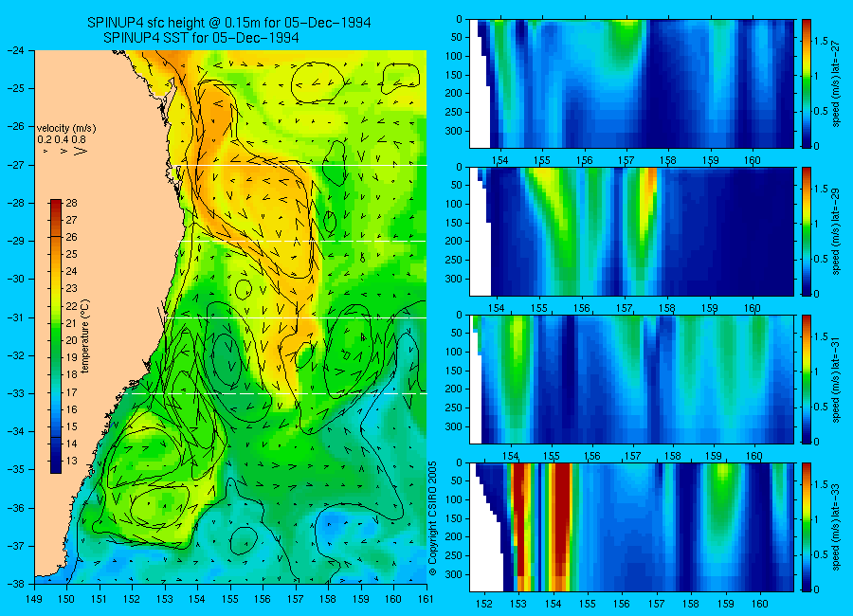Click the 161 longitude label under the map

426,599
